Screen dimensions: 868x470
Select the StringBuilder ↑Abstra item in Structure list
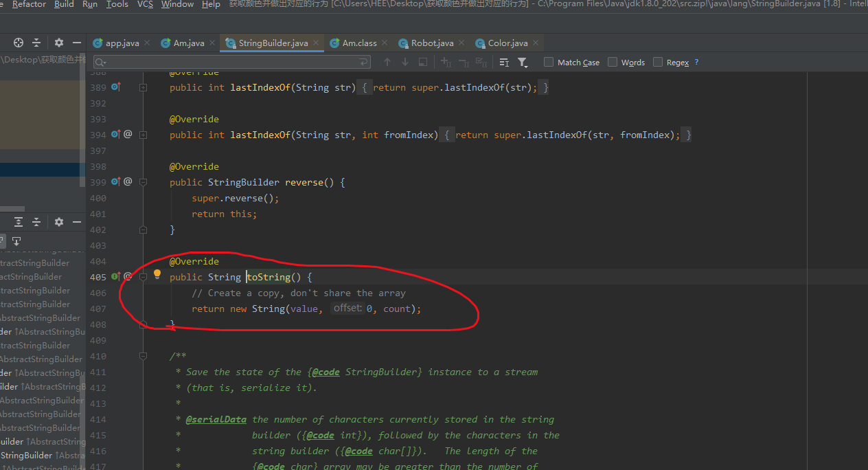(43, 455)
